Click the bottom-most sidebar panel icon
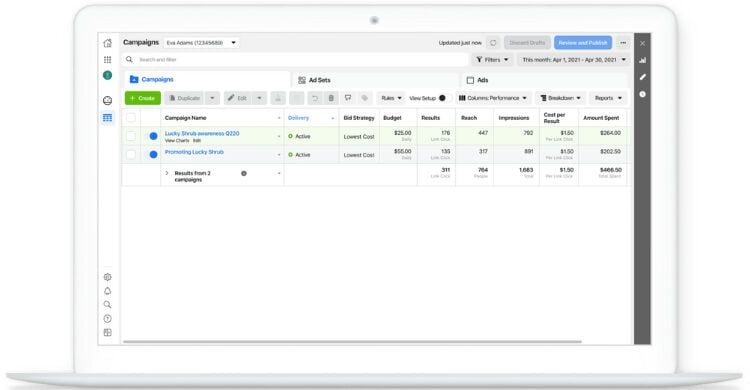 (x=108, y=333)
